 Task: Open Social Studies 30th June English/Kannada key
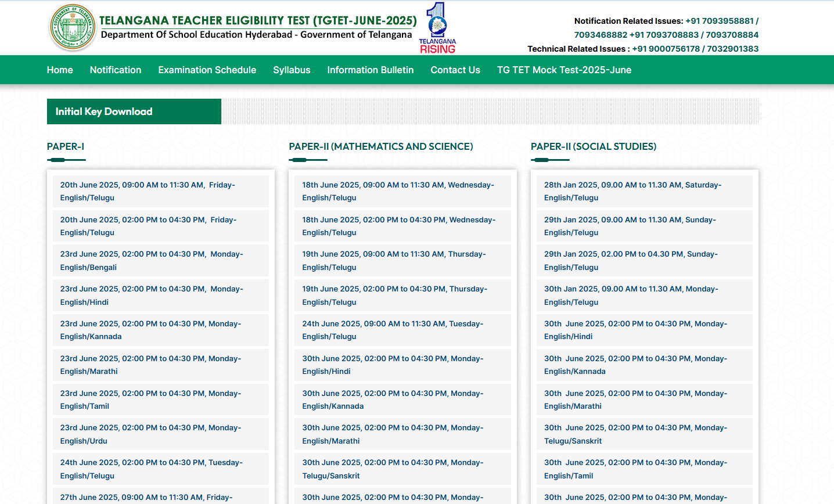coord(645,365)
